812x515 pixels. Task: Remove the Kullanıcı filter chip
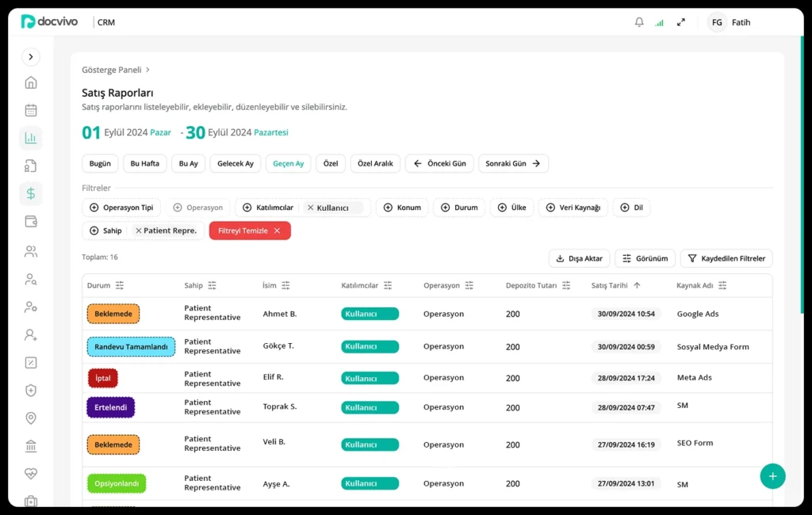point(311,208)
